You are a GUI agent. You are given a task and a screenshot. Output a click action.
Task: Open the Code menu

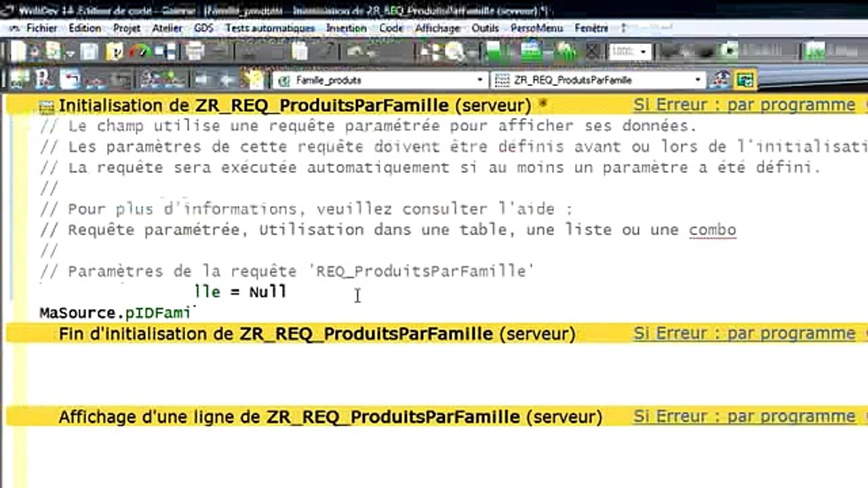[391, 28]
